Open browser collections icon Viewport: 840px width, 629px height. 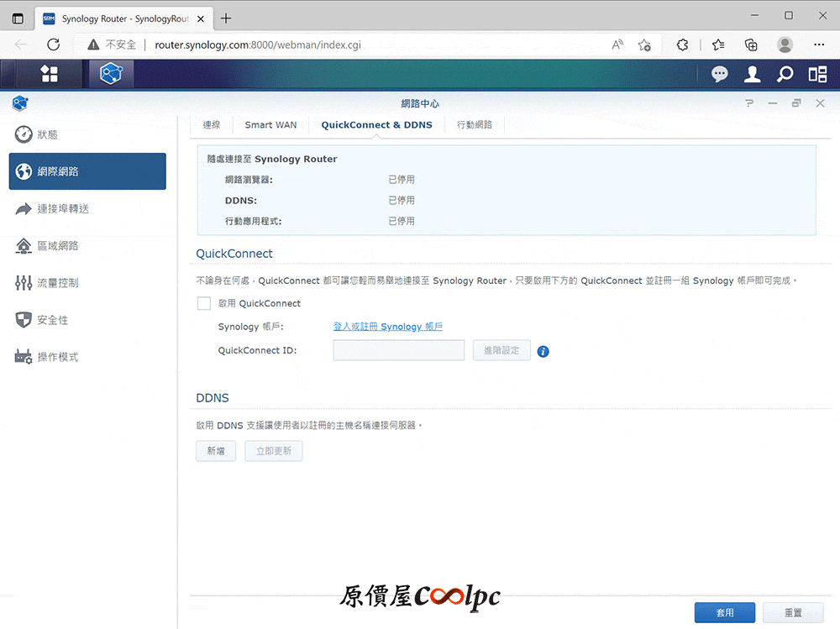pyautogui.click(x=751, y=45)
